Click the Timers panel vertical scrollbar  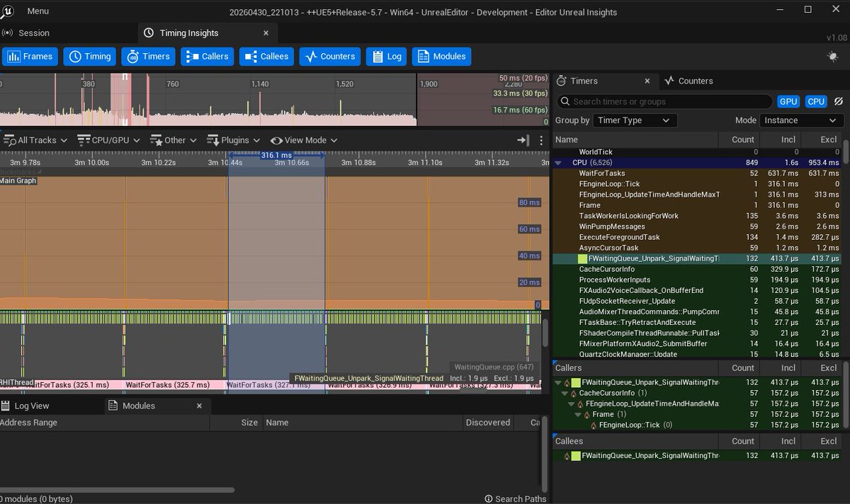click(846, 151)
